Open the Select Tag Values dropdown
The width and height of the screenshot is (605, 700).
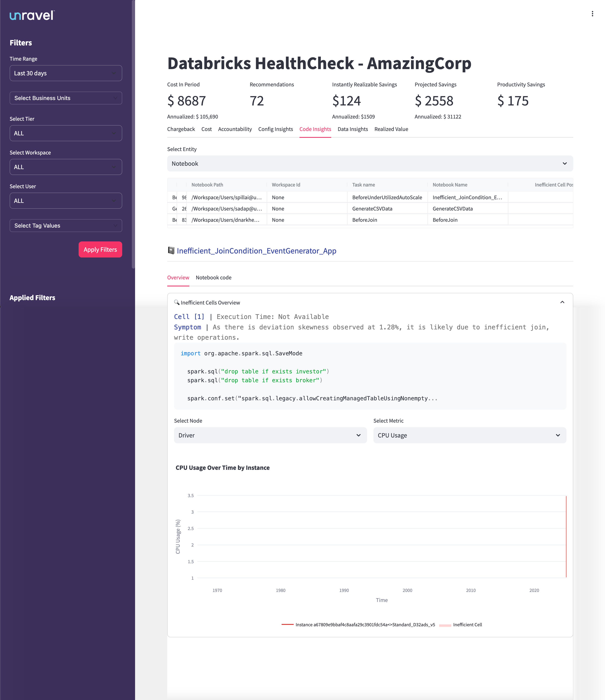(x=66, y=225)
